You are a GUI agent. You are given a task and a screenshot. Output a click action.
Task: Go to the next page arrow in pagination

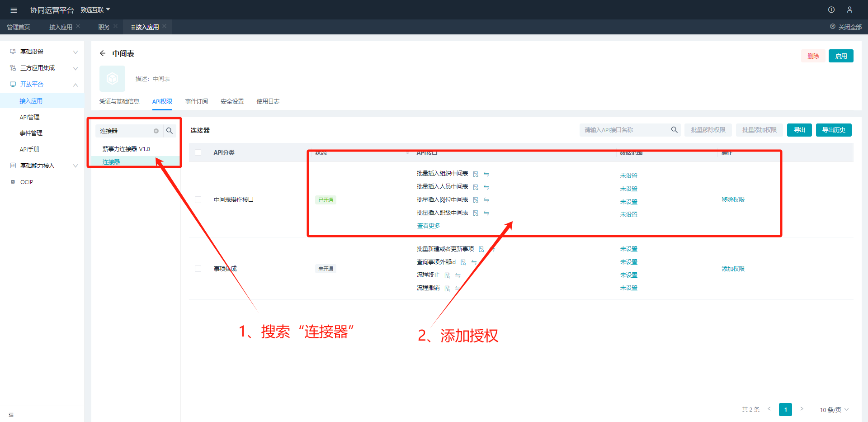(802, 409)
